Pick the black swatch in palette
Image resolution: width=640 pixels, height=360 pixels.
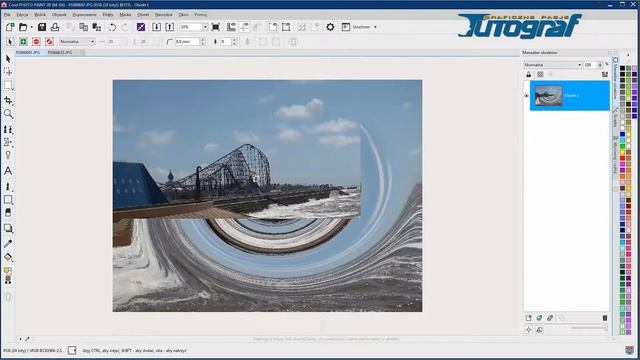click(x=622, y=69)
